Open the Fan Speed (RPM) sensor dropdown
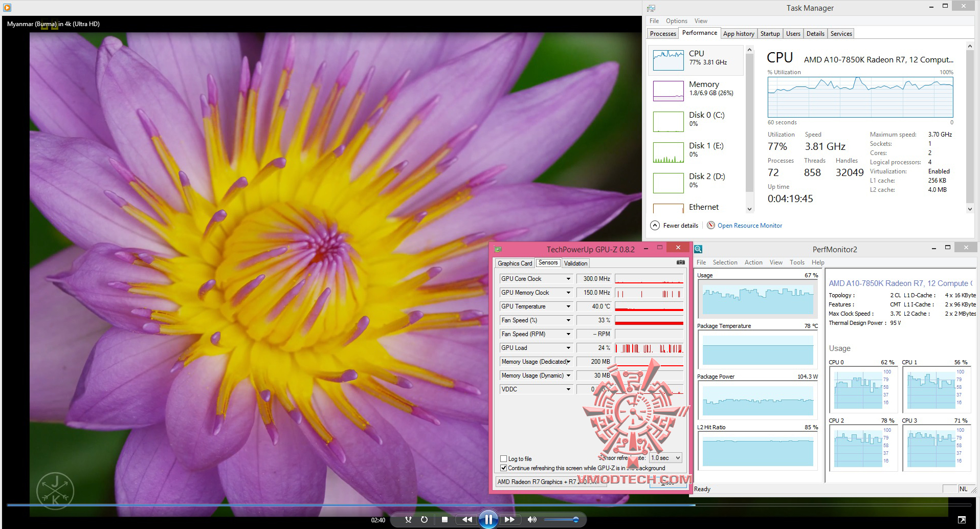The image size is (980, 529). tap(568, 334)
